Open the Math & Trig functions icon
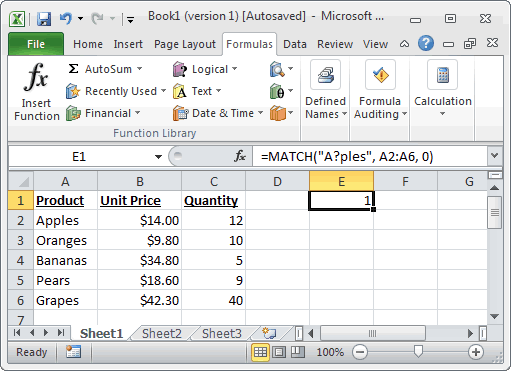The width and height of the screenshot is (511, 371). point(277,91)
